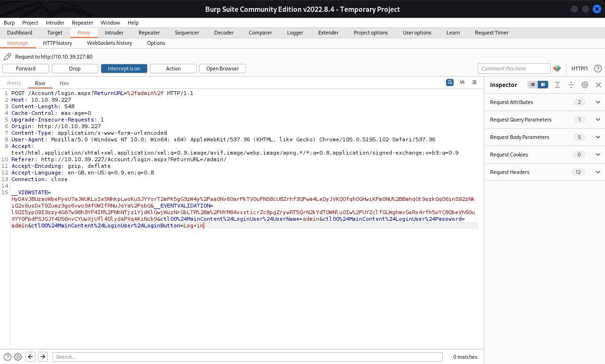Screen dimensions: 605x364
Task: Switch editor to Hex view
Action: [x=64, y=83]
